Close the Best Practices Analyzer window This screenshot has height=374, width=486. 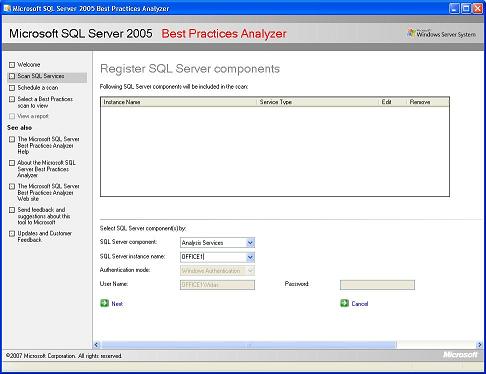(478, 8)
